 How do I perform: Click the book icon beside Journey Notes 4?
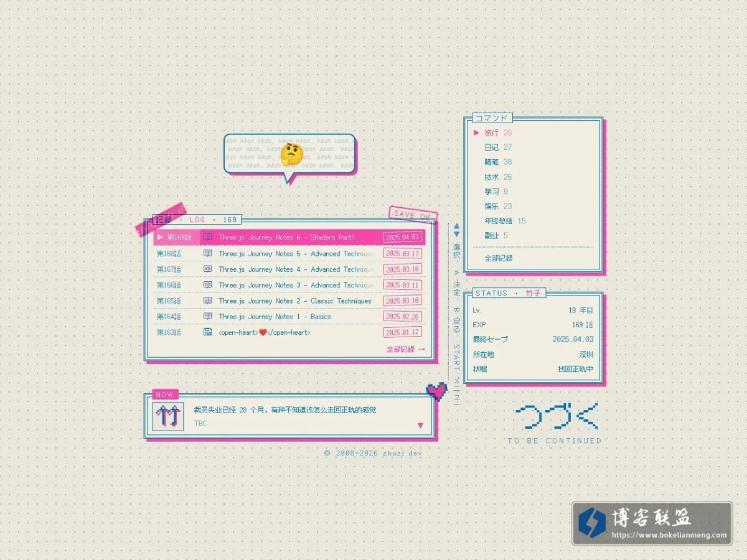[x=208, y=269]
